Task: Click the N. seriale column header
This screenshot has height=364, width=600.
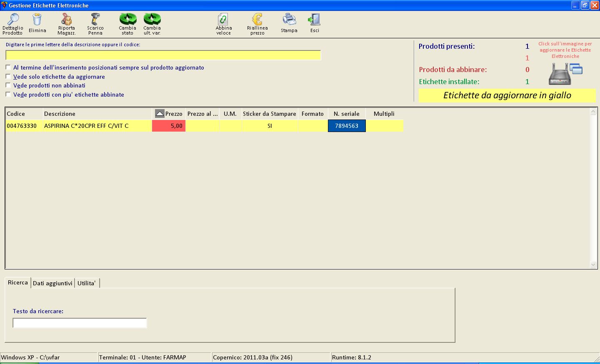Action: [347, 114]
